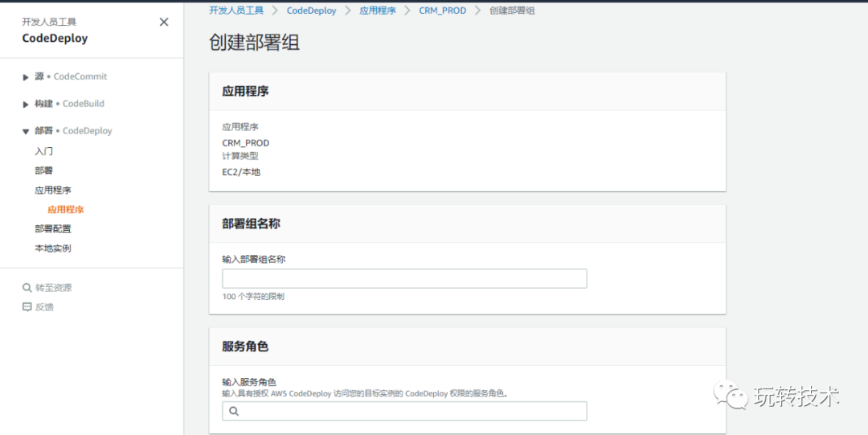This screenshot has width=868, height=435.
Task: Click the 输入服务角色 label
Action: coord(249,382)
